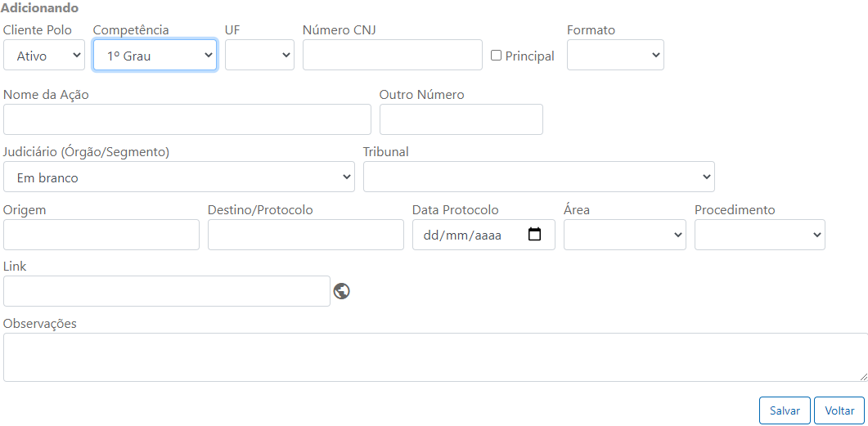868x426 pixels.
Task: Open the Data Protocolo calendar picker
Action: point(534,234)
